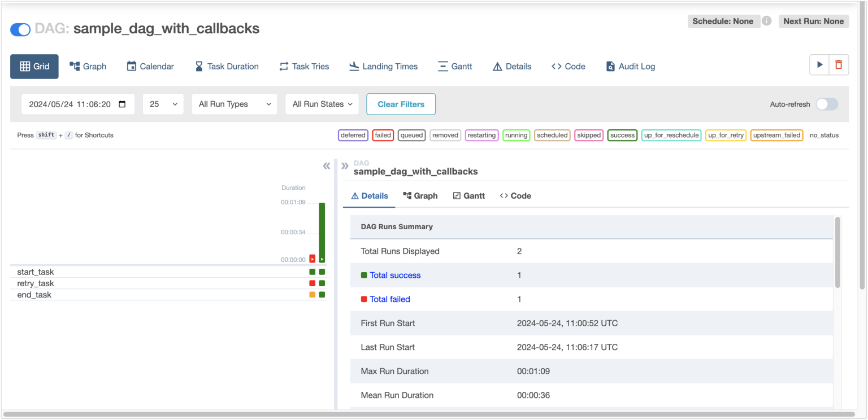Click the date filter input field
868x420 pixels.
tap(77, 104)
